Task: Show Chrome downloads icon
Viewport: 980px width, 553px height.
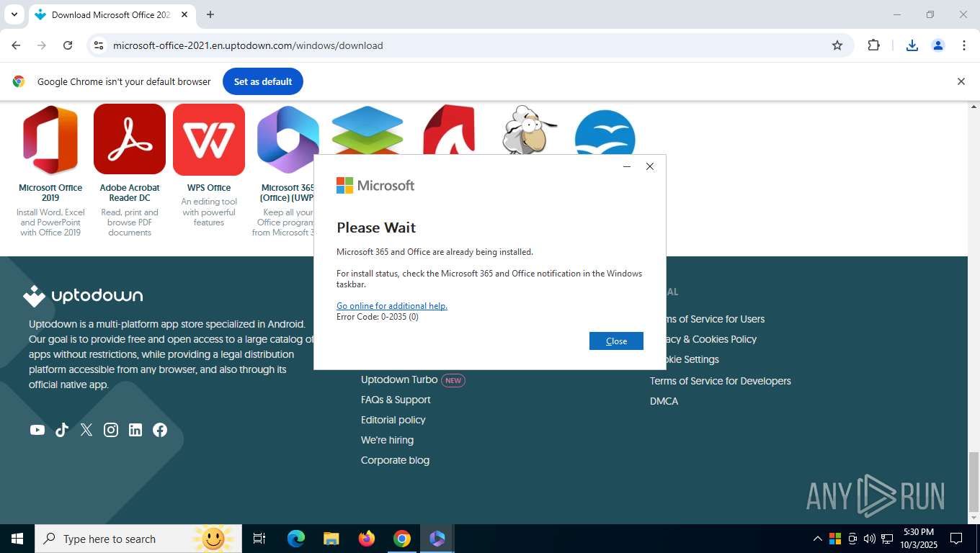Action: tap(912, 45)
